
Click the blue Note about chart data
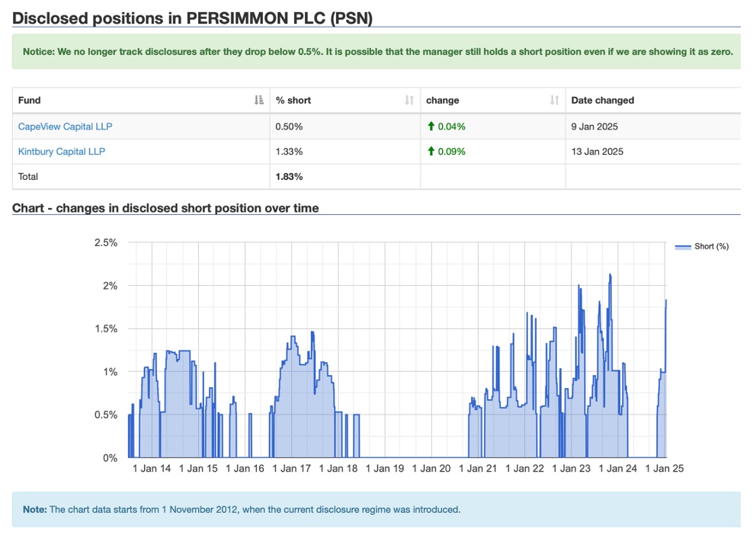point(242,510)
